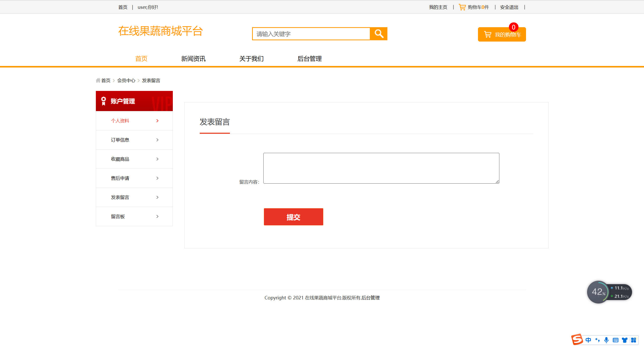644x346 pixels.
Task: Open the 后台管理 navigation menu item
Action: point(309,58)
